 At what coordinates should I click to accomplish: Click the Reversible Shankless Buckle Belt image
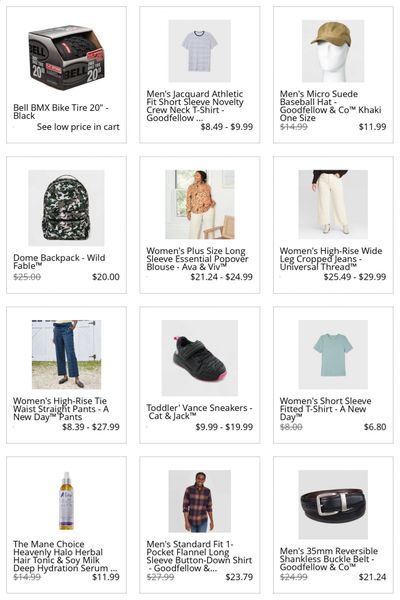(x=333, y=504)
